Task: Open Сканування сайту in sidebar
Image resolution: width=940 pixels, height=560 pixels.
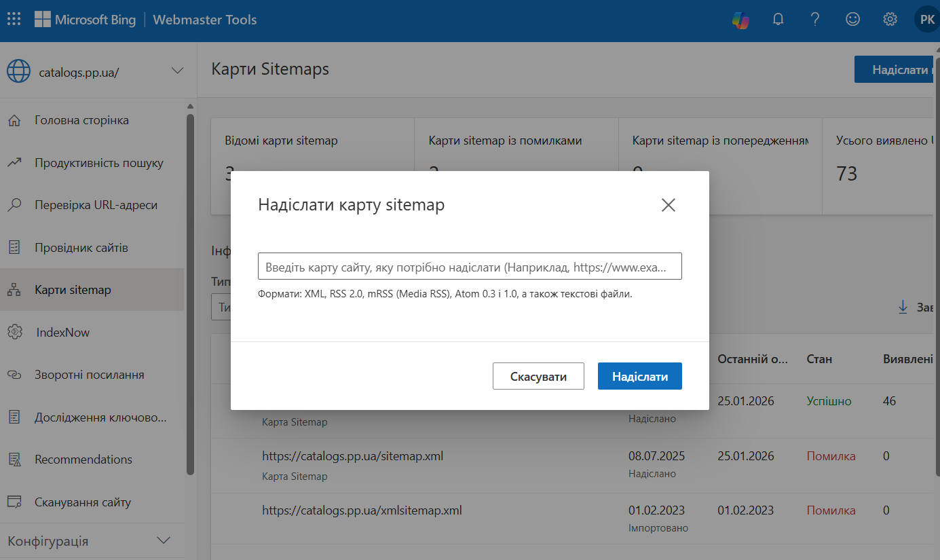Action: tap(82, 502)
